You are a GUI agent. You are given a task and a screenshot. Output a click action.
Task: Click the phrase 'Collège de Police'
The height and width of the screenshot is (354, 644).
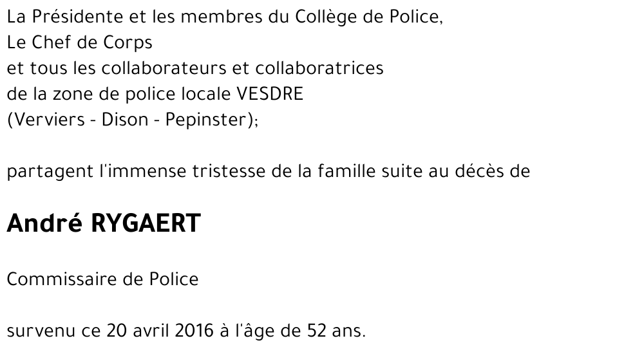click(x=367, y=17)
